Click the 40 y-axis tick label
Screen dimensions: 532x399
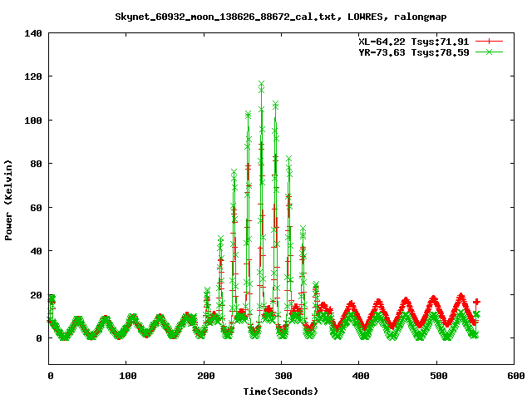[36, 251]
